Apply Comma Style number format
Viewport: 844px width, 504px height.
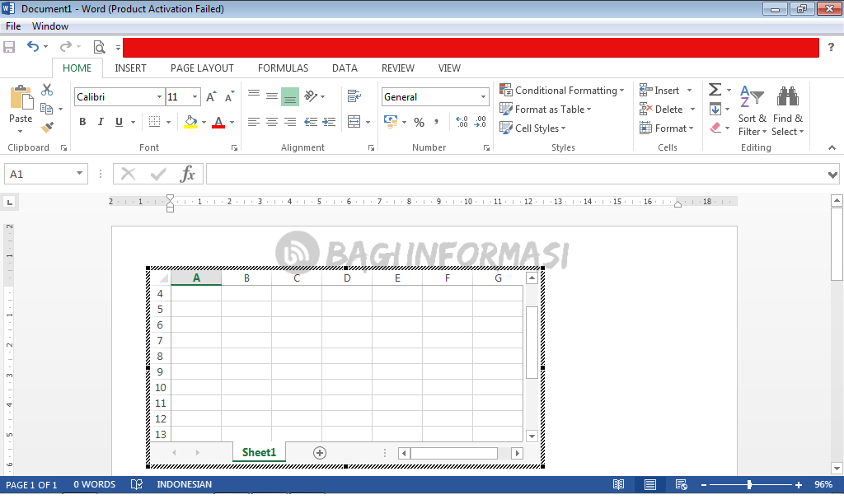pyautogui.click(x=437, y=122)
